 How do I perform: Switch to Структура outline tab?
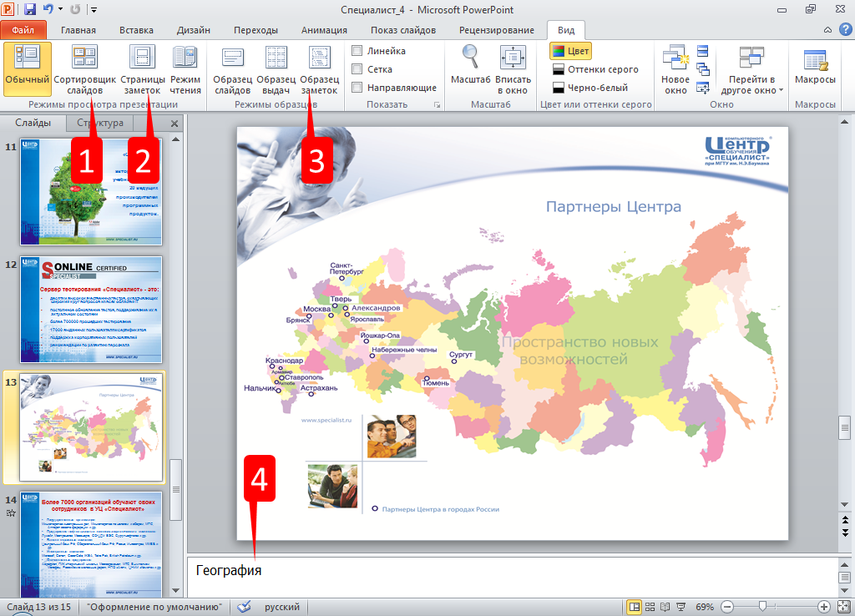coord(99,123)
